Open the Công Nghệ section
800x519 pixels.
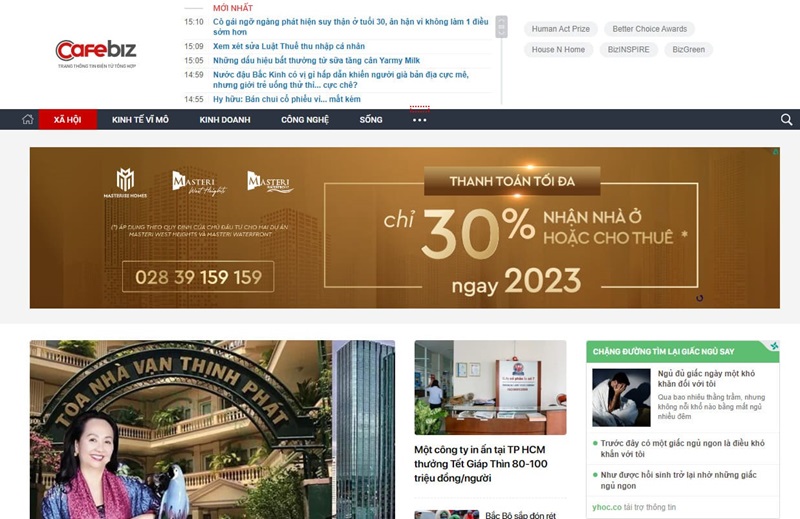coord(304,120)
